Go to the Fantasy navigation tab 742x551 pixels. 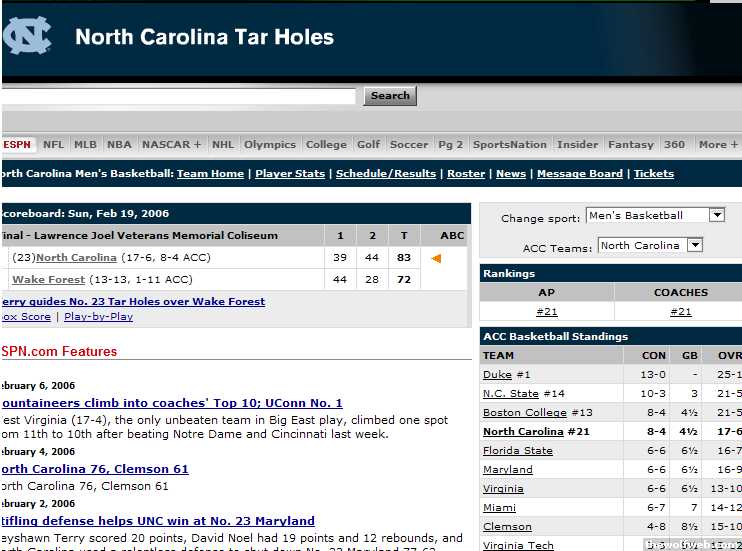(x=630, y=144)
